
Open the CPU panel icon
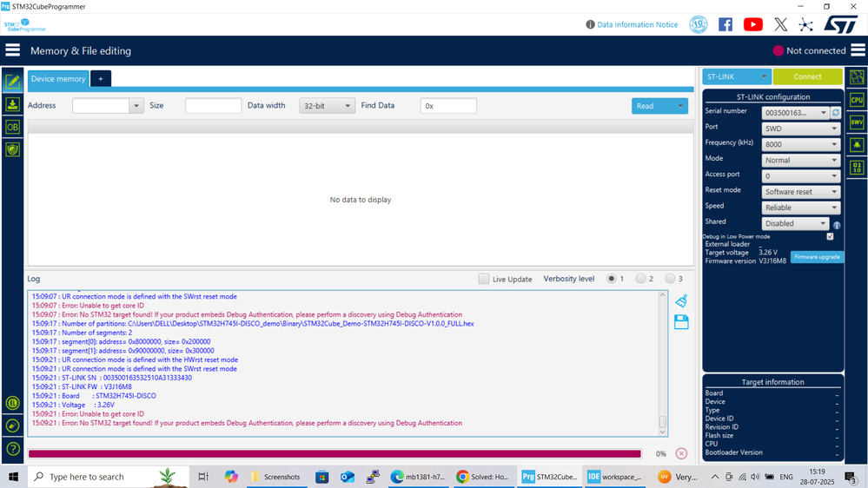click(857, 100)
